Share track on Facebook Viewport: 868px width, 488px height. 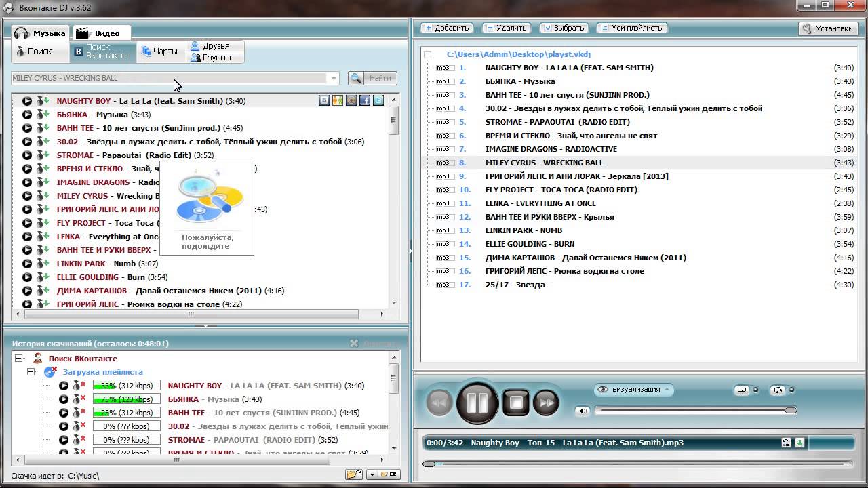[x=365, y=100]
